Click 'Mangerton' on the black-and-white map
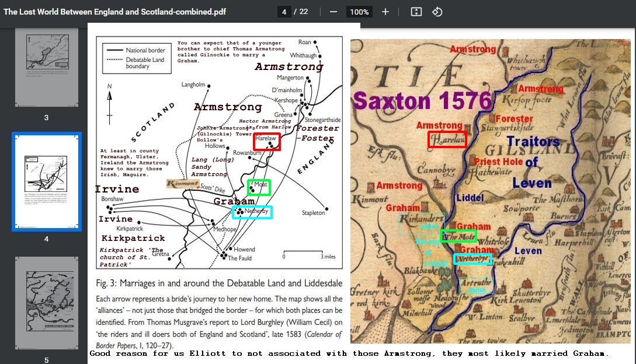636x364 pixels. point(290,78)
